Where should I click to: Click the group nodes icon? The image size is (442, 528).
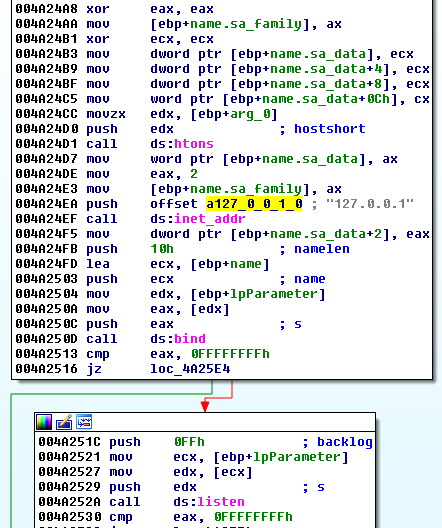coord(84,422)
